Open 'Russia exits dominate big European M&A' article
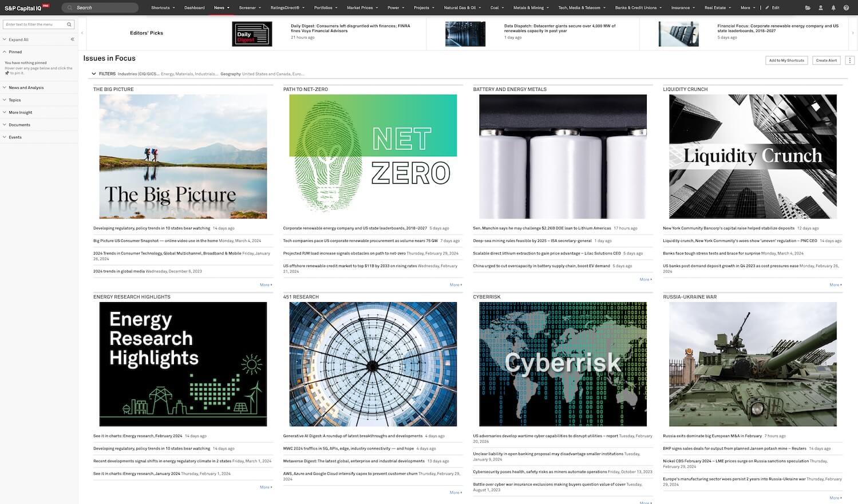858x504 pixels. [712, 436]
